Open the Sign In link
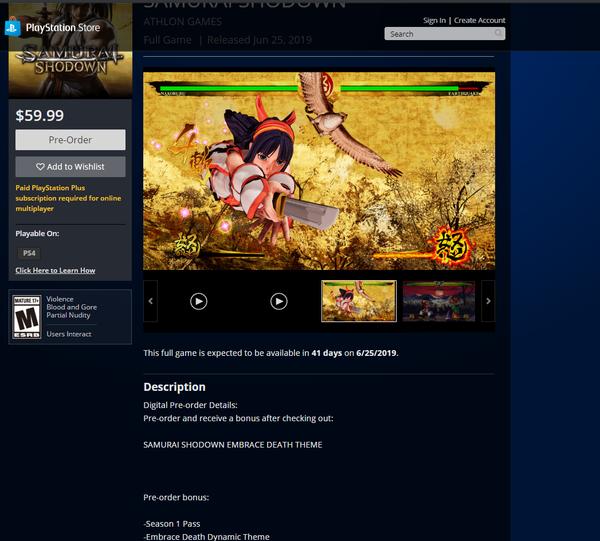600x541 pixels. click(434, 20)
